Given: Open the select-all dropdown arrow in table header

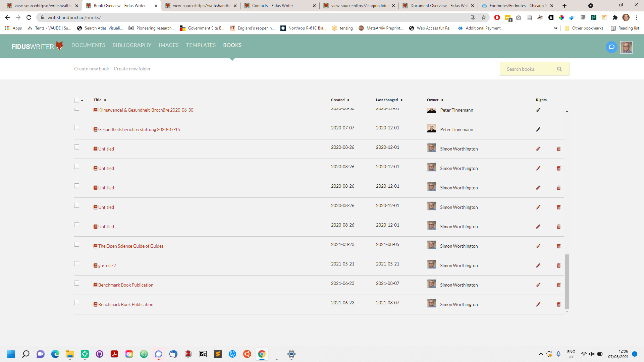Looking at the screenshot, I should pos(82,101).
